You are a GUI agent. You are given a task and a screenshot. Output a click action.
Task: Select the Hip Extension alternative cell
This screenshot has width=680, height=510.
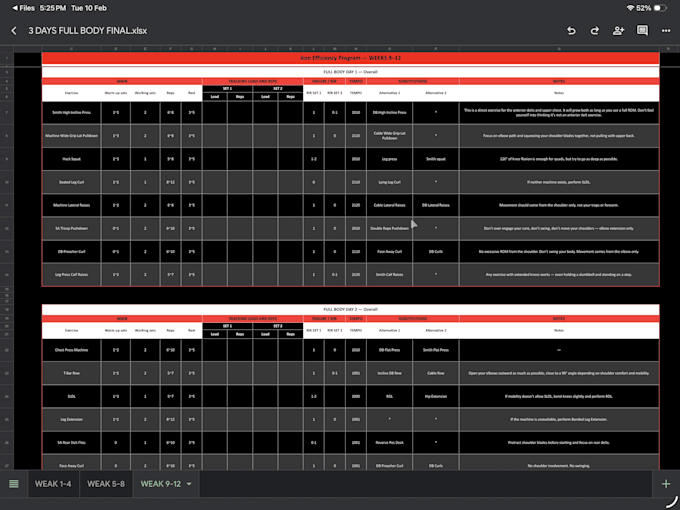click(436, 396)
